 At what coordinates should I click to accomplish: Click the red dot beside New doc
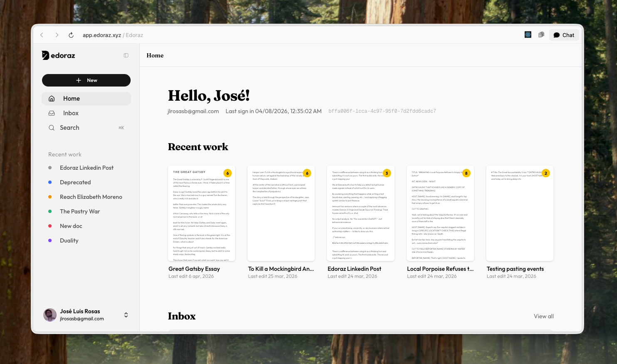(50, 226)
